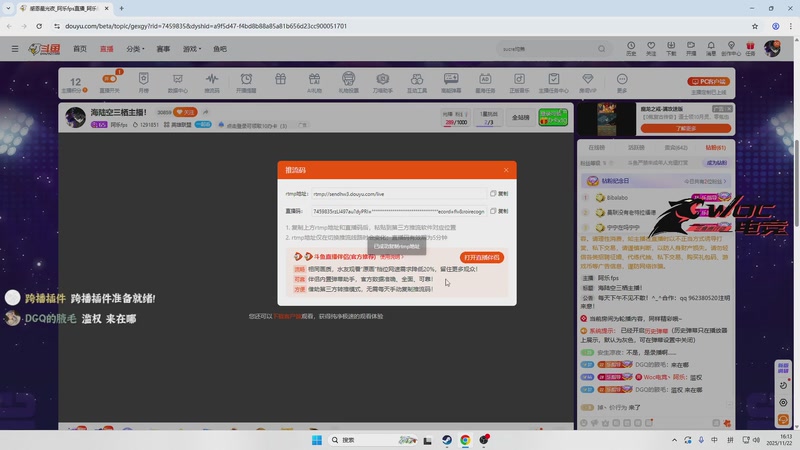800x450 pixels.
Task: Click the 直播码 stream key field
Action: coord(398,211)
